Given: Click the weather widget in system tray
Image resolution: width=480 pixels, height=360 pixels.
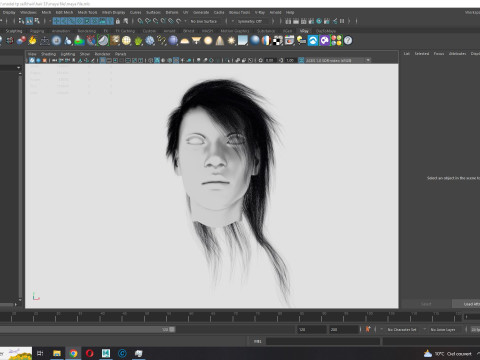Looking at the screenshot, I should click(x=448, y=354).
